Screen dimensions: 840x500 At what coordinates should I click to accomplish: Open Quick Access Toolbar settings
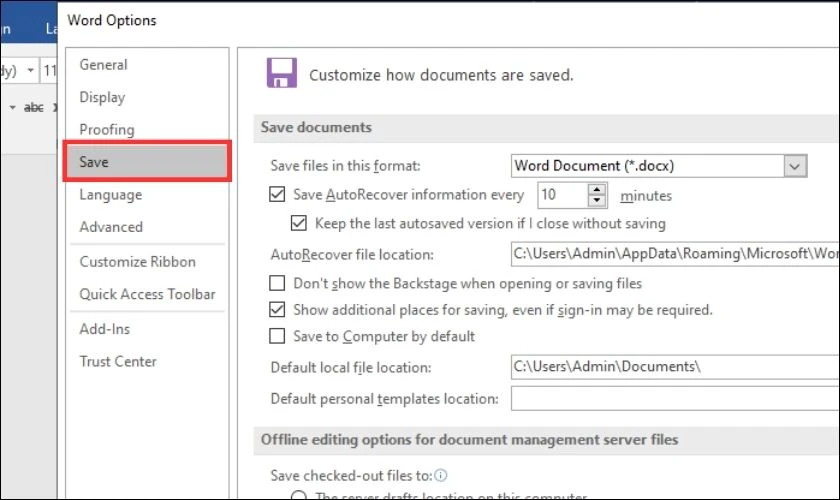coord(147,294)
